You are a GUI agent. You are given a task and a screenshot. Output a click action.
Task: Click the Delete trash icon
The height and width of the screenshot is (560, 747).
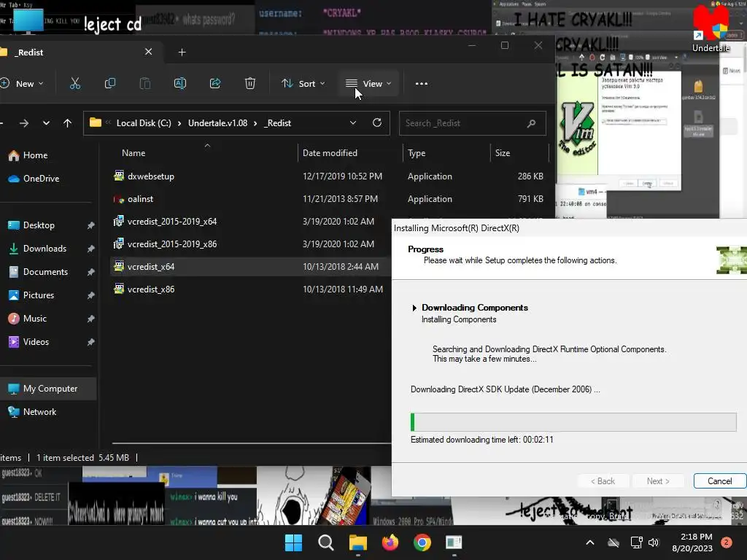250,84
